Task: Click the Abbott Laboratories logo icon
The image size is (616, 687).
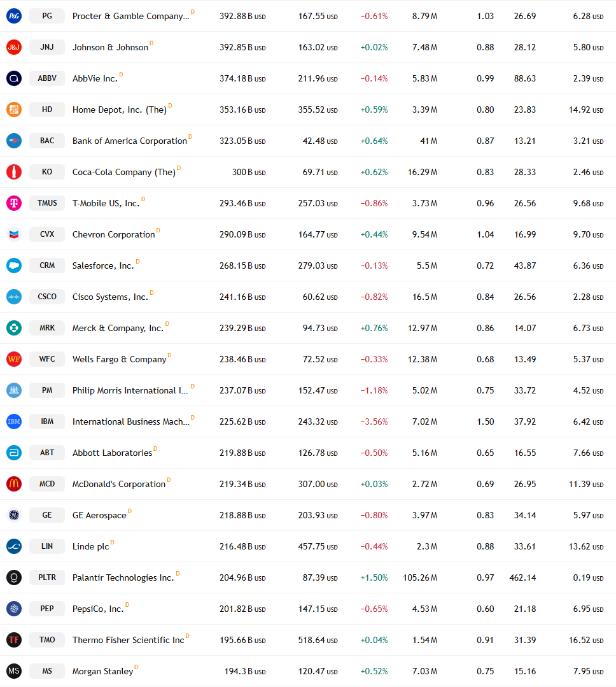Action: click(14, 453)
